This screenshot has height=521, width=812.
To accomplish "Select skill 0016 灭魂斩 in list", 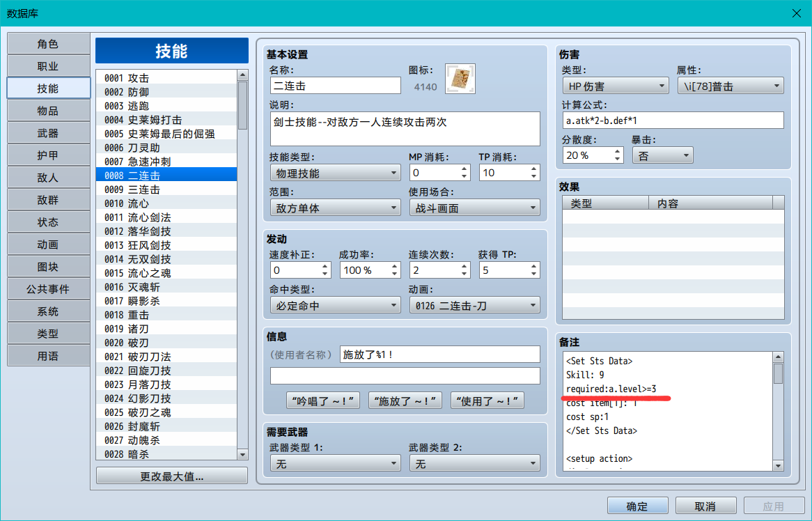I will pos(166,287).
